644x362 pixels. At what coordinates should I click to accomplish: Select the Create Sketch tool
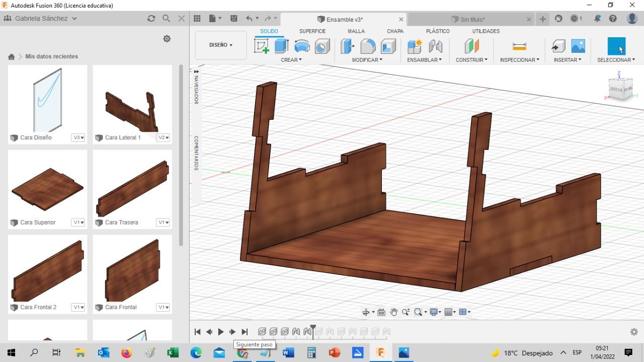click(262, 46)
